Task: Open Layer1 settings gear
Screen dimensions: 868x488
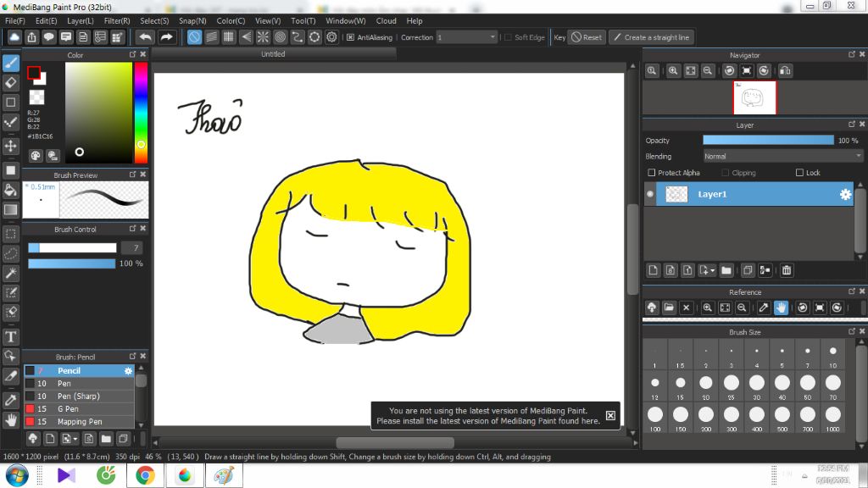Action: [x=845, y=194]
